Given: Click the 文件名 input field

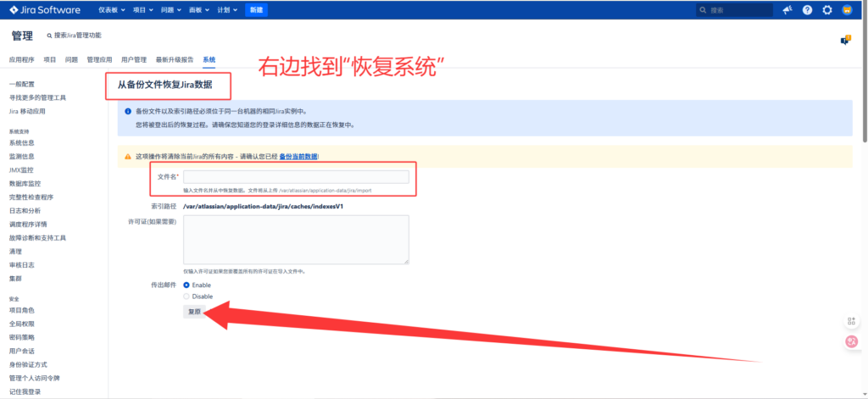Looking at the screenshot, I should pyautogui.click(x=296, y=177).
